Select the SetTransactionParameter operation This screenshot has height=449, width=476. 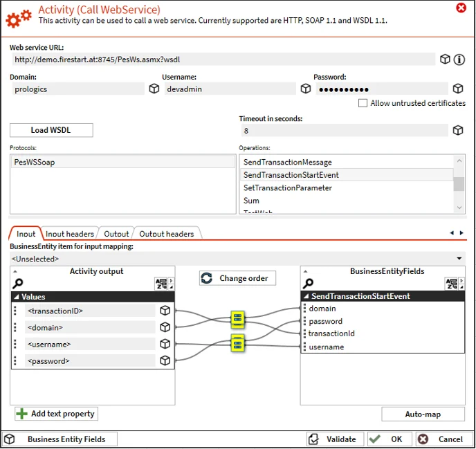[287, 188]
